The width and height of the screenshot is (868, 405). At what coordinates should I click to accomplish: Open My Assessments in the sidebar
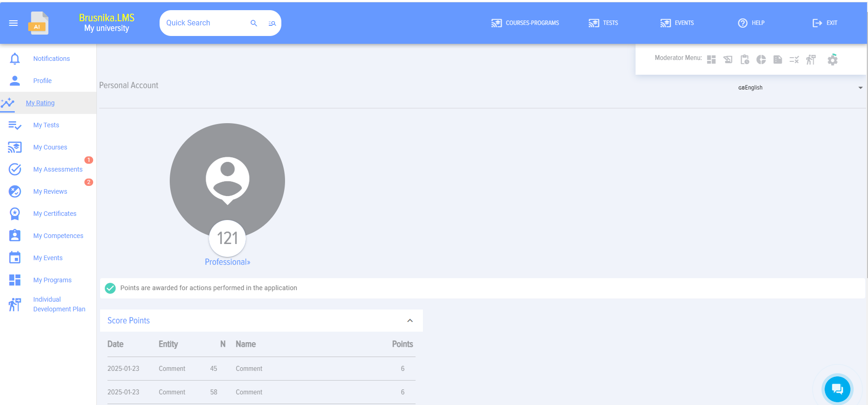click(58, 169)
